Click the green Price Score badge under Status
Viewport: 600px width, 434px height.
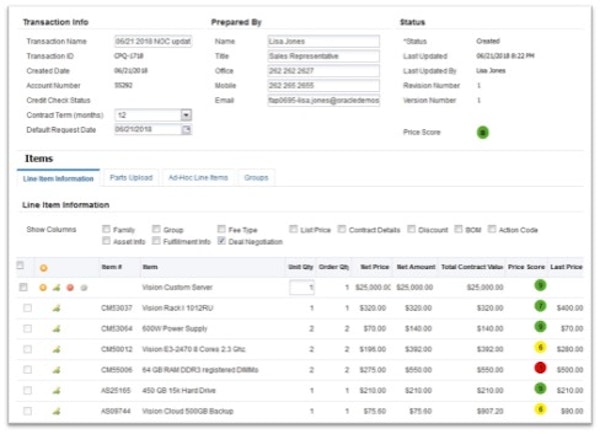click(x=483, y=132)
